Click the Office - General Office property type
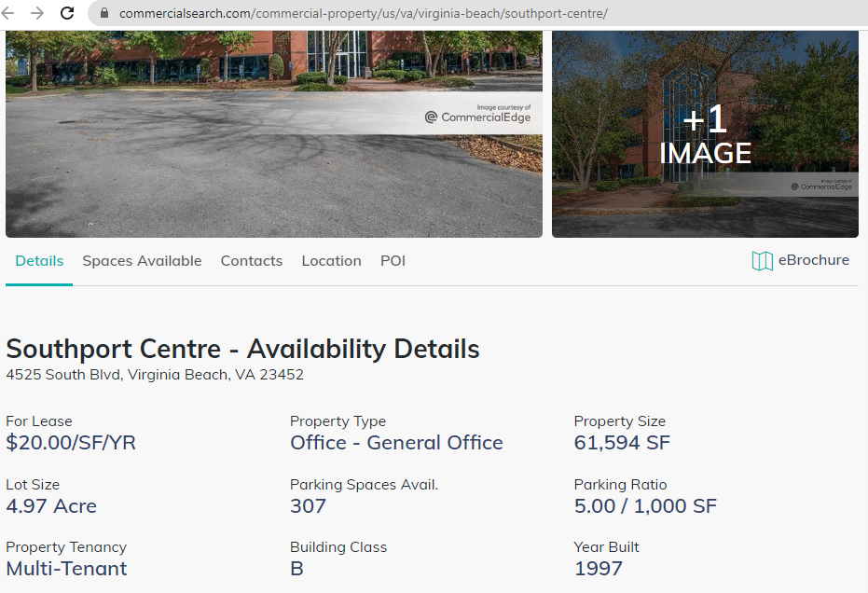The image size is (868, 593). (x=396, y=443)
